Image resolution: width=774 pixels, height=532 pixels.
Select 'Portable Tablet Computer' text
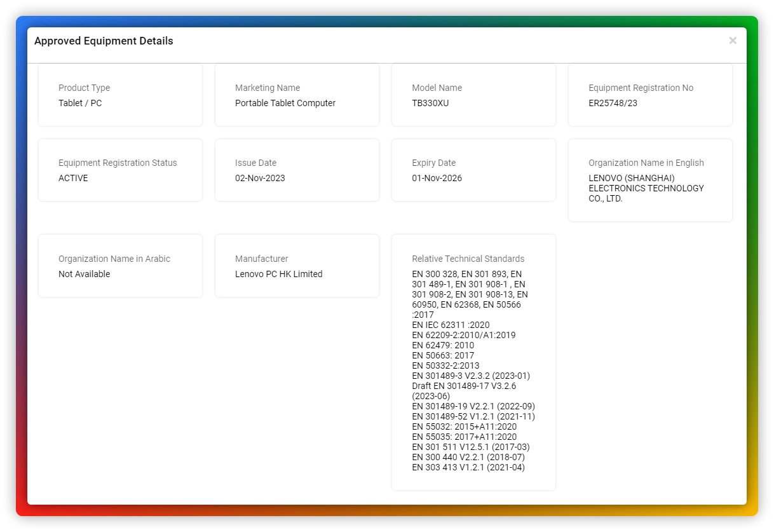[285, 103]
